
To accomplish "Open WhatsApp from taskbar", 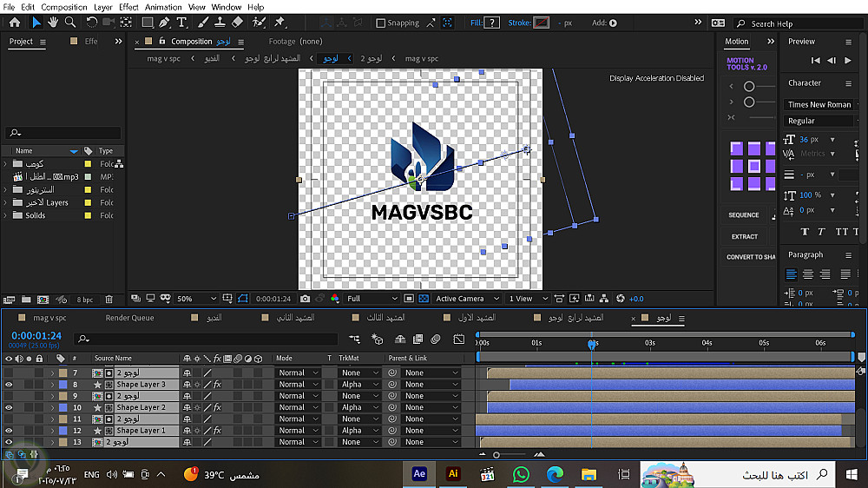I will pyautogui.click(x=520, y=475).
